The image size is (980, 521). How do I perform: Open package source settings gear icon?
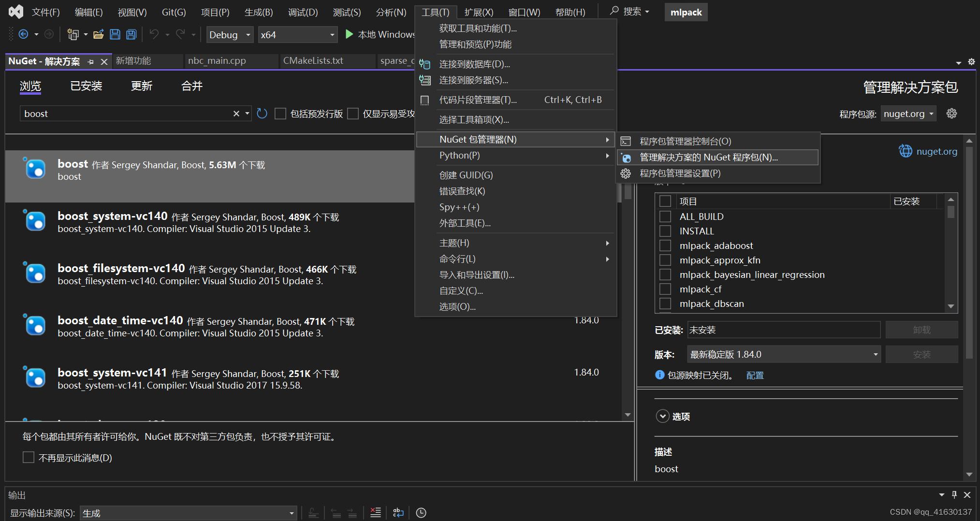(951, 114)
